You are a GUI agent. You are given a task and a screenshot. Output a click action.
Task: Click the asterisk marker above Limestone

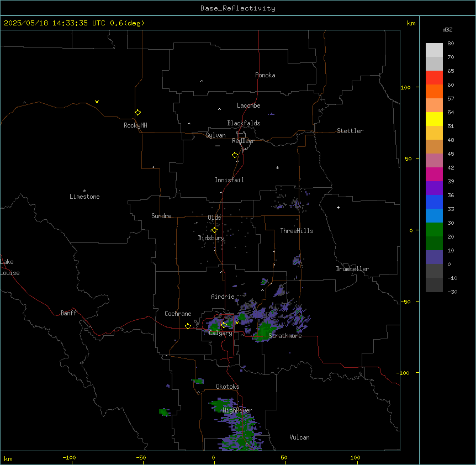[x=84, y=191]
